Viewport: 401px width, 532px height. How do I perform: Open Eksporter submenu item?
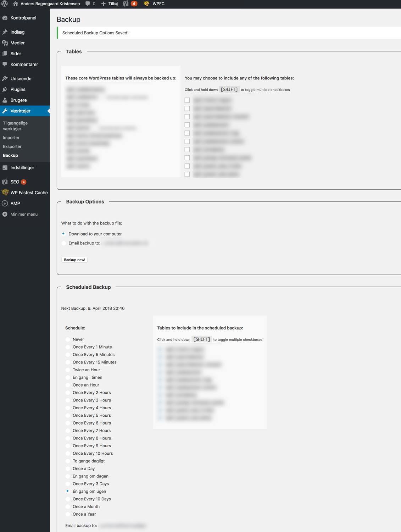(x=12, y=146)
